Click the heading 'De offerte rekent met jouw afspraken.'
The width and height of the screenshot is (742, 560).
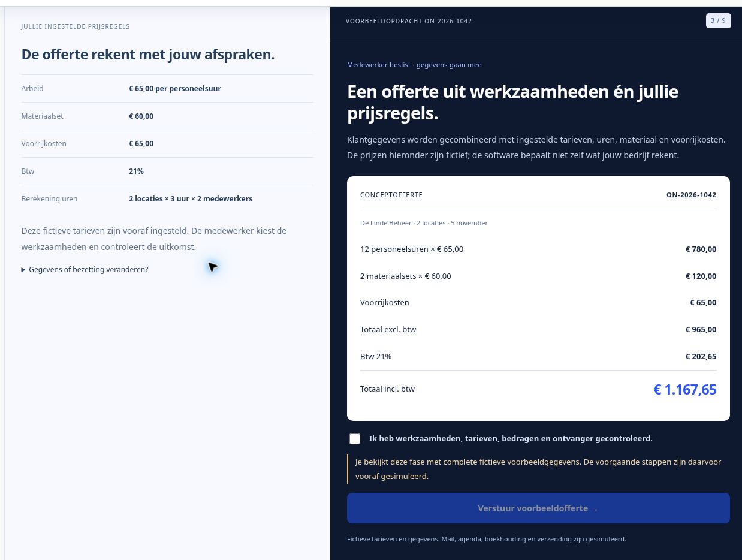click(x=148, y=55)
